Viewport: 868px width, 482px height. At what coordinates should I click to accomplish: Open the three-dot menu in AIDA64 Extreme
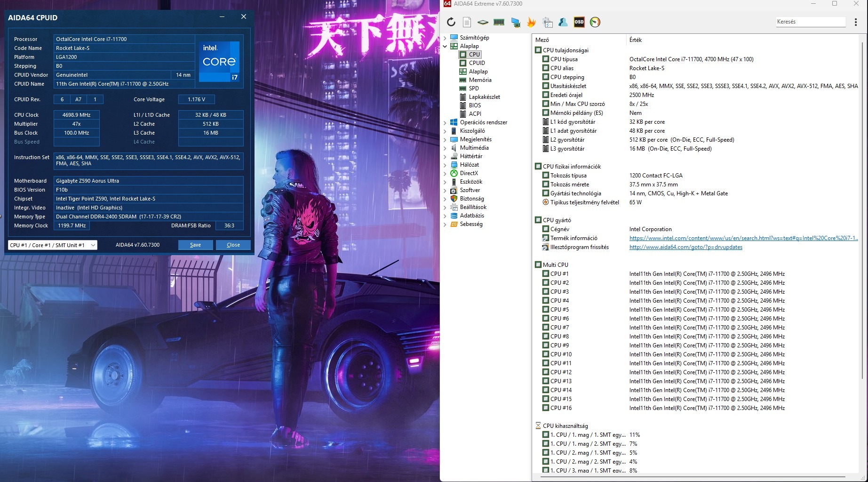tap(856, 22)
